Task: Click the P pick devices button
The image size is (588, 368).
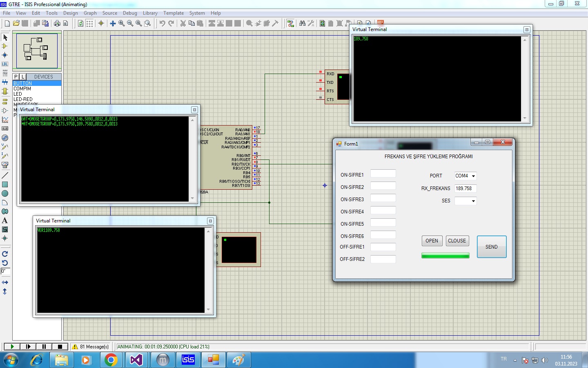Action: [16, 76]
